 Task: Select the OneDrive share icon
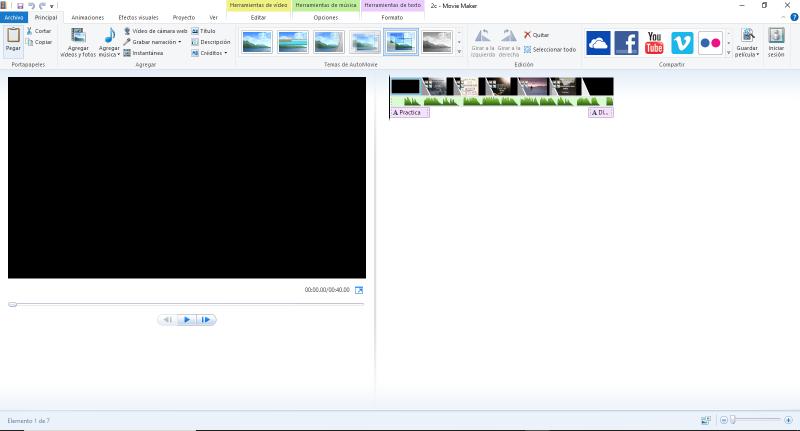(x=598, y=43)
